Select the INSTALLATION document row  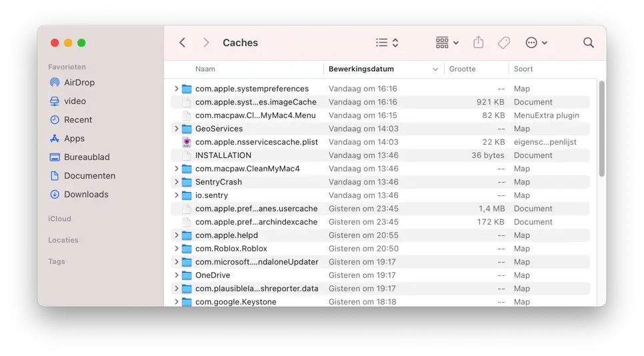tap(380, 155)
